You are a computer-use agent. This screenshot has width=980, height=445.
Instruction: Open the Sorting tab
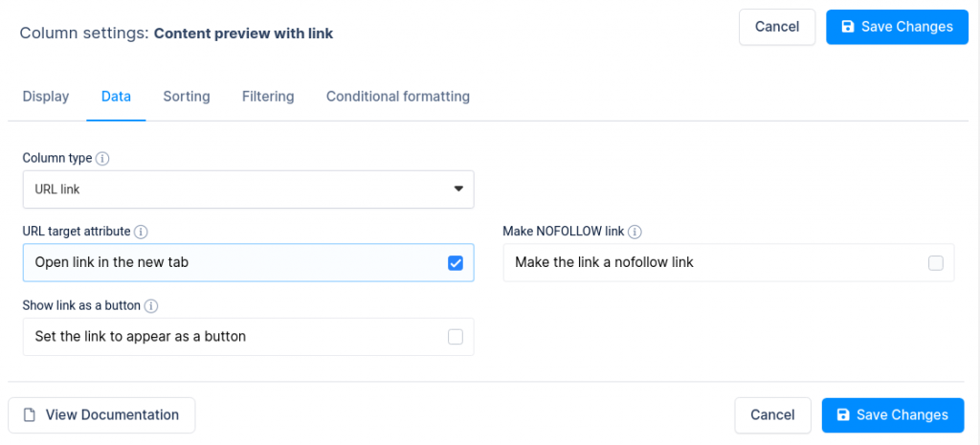coord(187,97)
